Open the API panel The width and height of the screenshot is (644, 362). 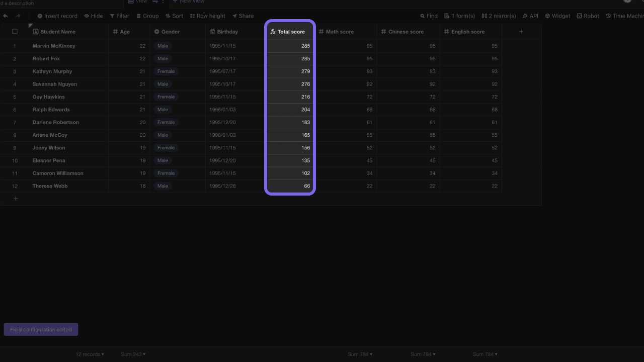[x=530, y=16]
